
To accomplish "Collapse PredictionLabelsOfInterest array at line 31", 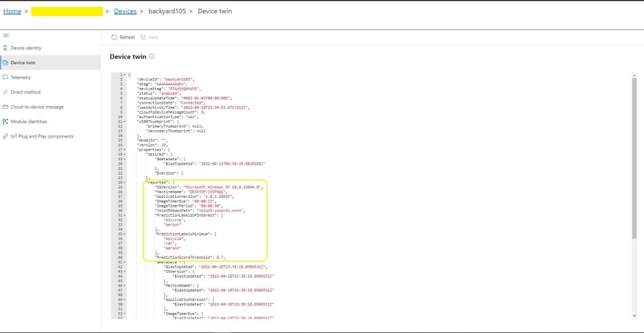I will [125, 215].
